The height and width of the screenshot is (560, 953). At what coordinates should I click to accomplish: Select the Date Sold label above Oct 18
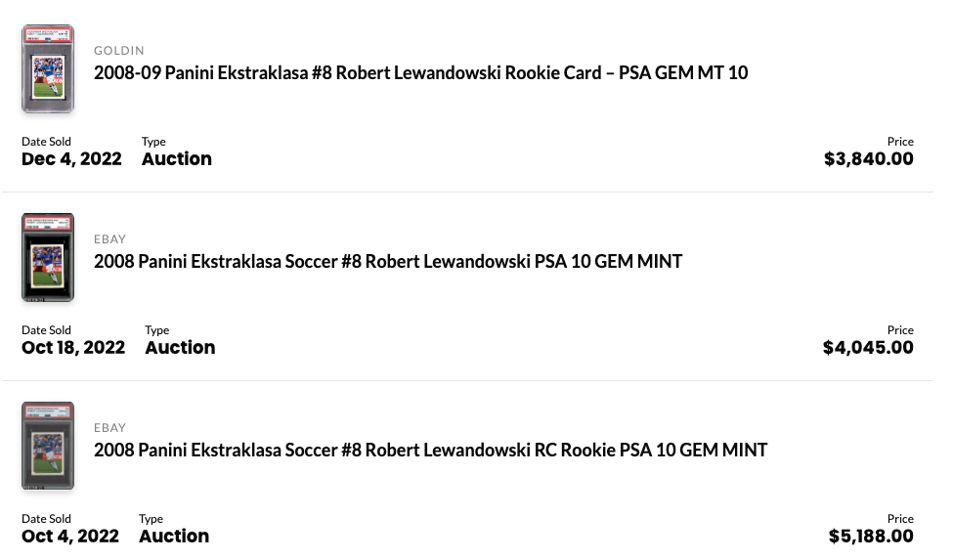(46, 330)
